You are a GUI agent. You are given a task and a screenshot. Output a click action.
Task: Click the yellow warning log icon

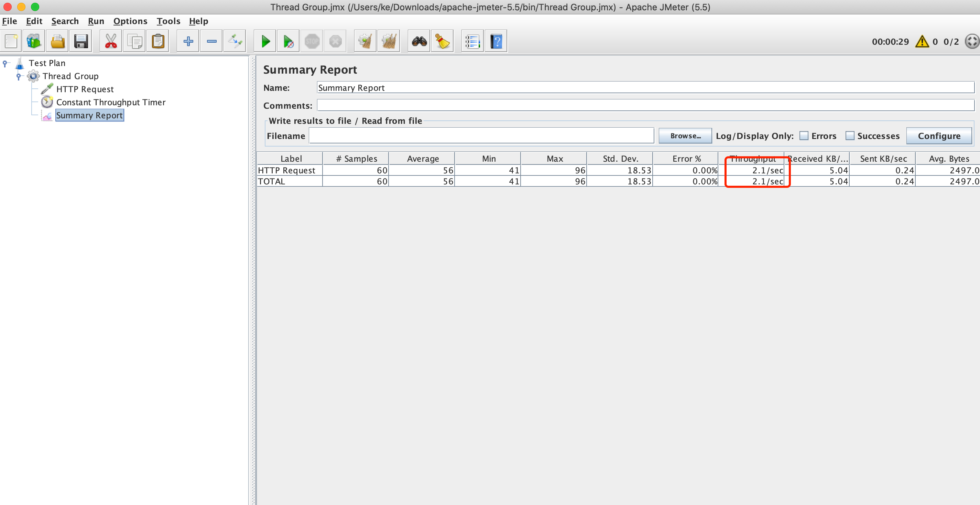922,42
